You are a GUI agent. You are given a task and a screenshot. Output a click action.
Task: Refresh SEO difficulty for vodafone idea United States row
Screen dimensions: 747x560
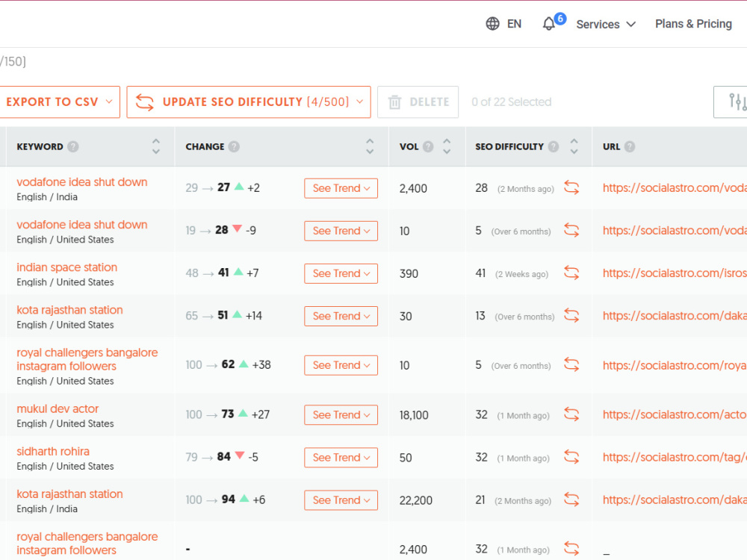tap(571, 231)
